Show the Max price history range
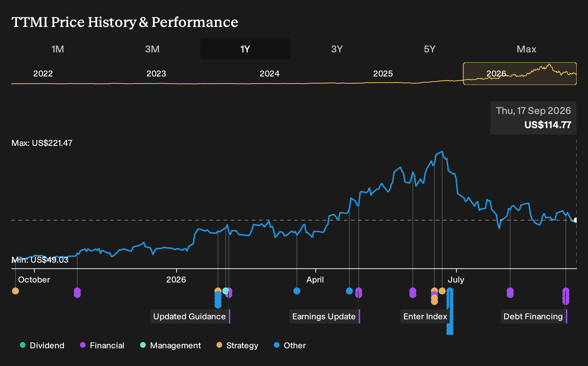 [x=526, y=49]
